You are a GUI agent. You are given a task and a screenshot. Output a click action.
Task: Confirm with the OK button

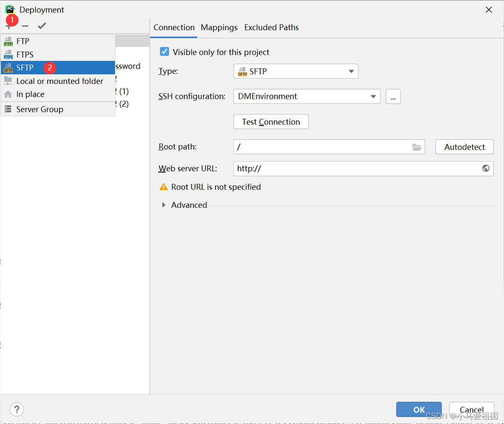[x=419, y=410]
